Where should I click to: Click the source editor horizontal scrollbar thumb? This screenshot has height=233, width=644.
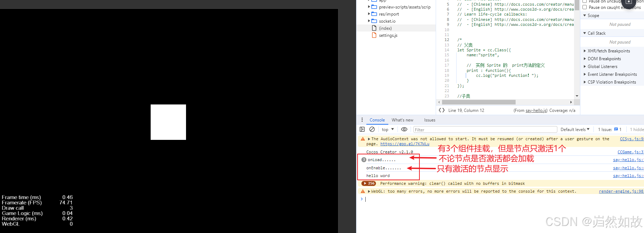(x=478, y=102)
